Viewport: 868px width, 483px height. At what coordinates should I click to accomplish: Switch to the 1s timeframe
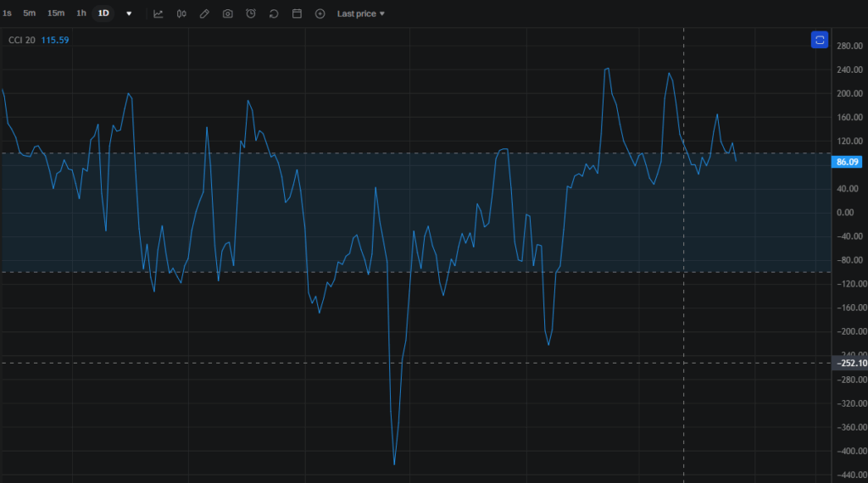point(7,14)
